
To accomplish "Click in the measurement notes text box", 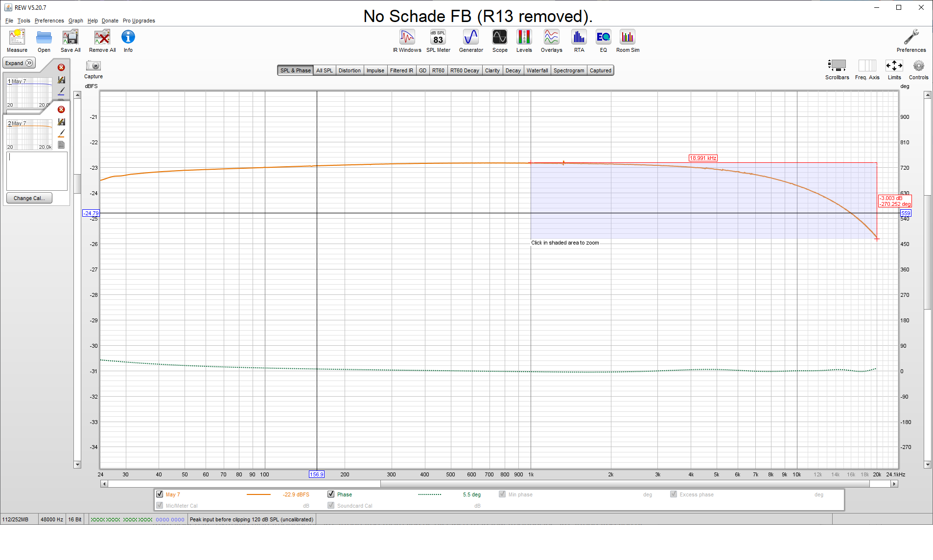I will pyautogui.click(x=37, y=171).
